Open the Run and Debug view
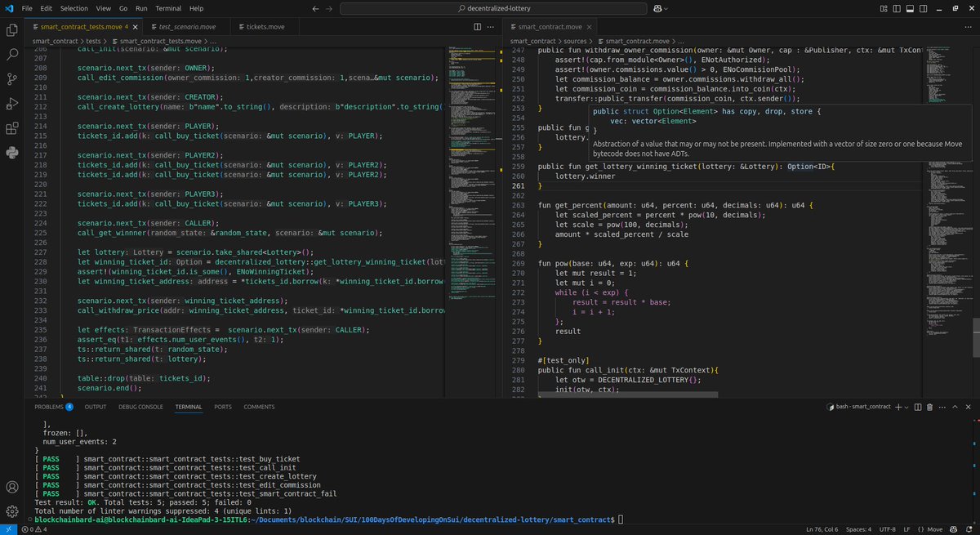This screenshot has height=535, width=980. click(x=12, y=105)
